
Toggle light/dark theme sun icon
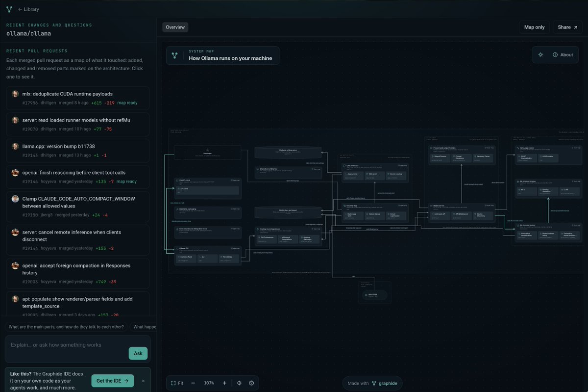(540, 54)
